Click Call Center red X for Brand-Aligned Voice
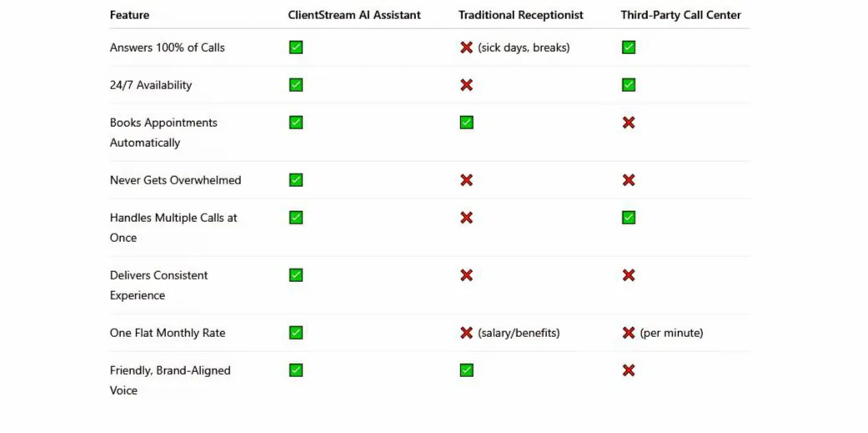Image resolution: width=868 pixels, height=433 pixels. (629, 370)
